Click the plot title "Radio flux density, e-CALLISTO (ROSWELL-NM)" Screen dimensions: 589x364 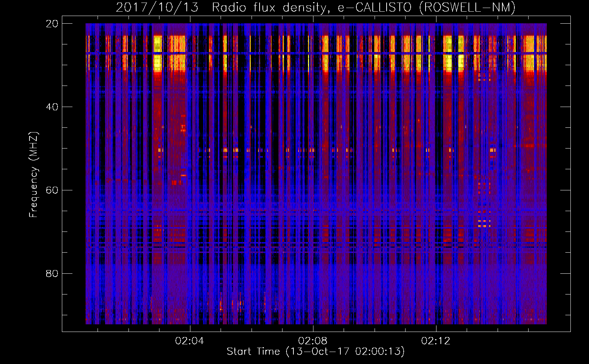pyautogui.click(x=364, y=8)
